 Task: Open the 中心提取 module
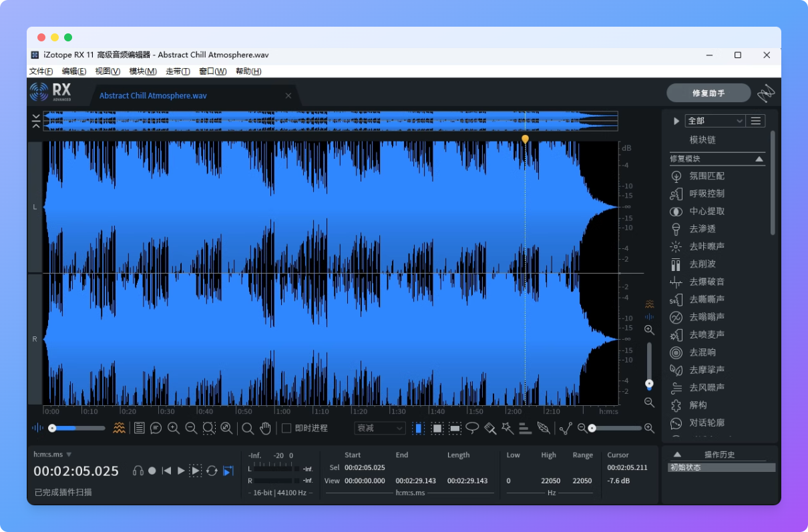[718, 211]
